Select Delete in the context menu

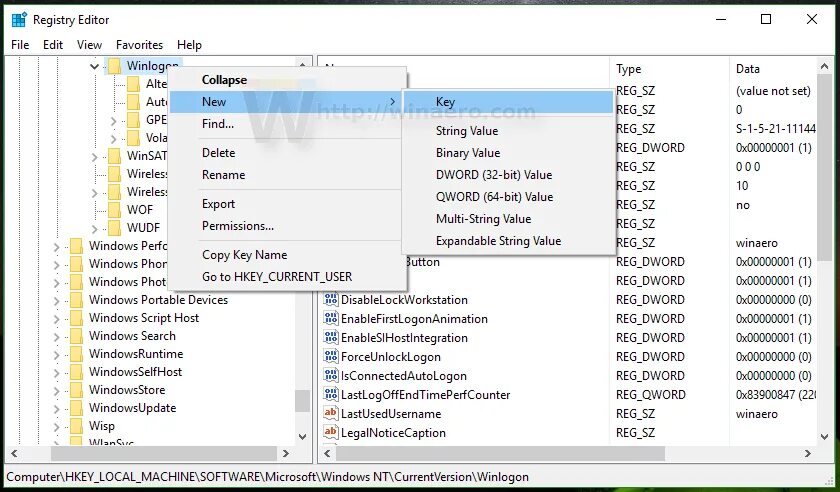(287, 153)
